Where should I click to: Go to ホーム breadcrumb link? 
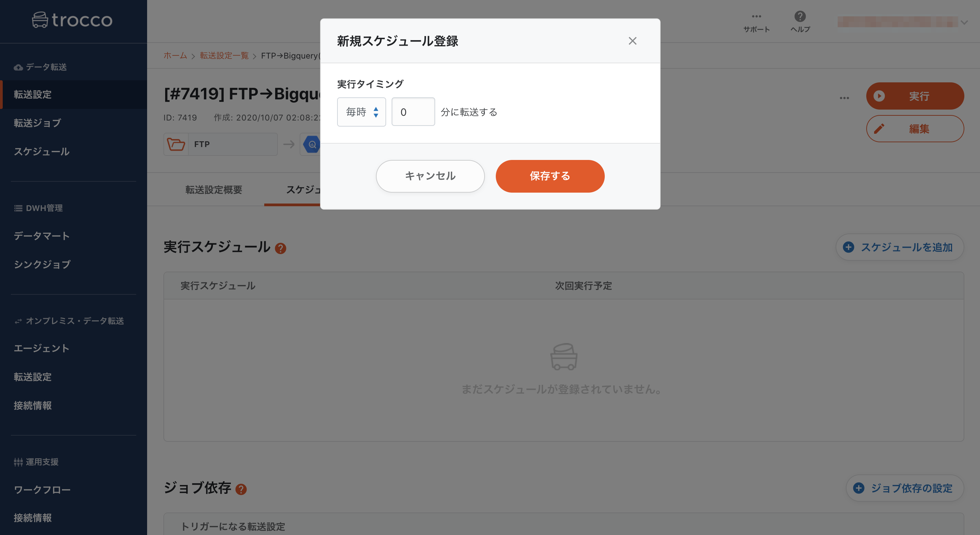[175, 55]
